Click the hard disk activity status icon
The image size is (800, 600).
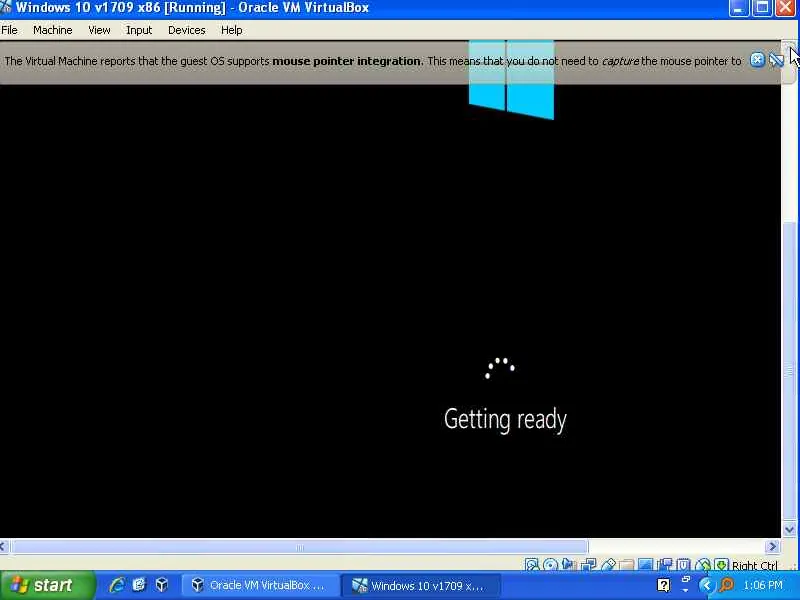tap(532, 564)
